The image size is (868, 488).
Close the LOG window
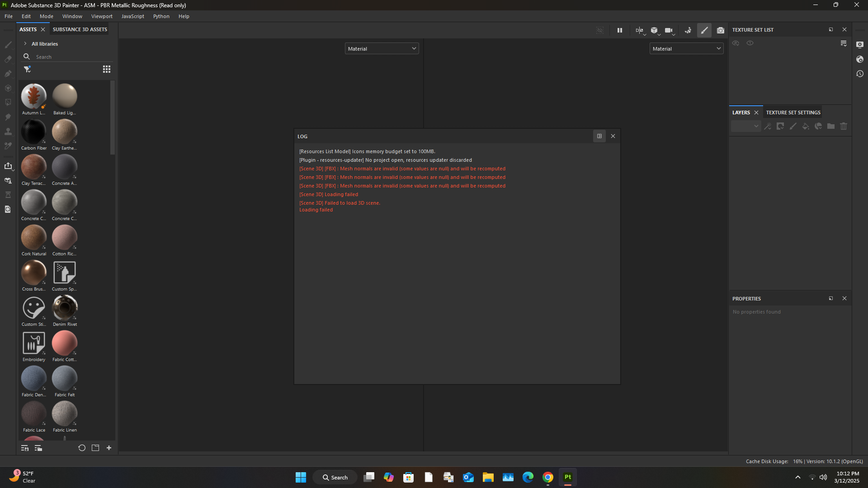(x=613, y=136)
